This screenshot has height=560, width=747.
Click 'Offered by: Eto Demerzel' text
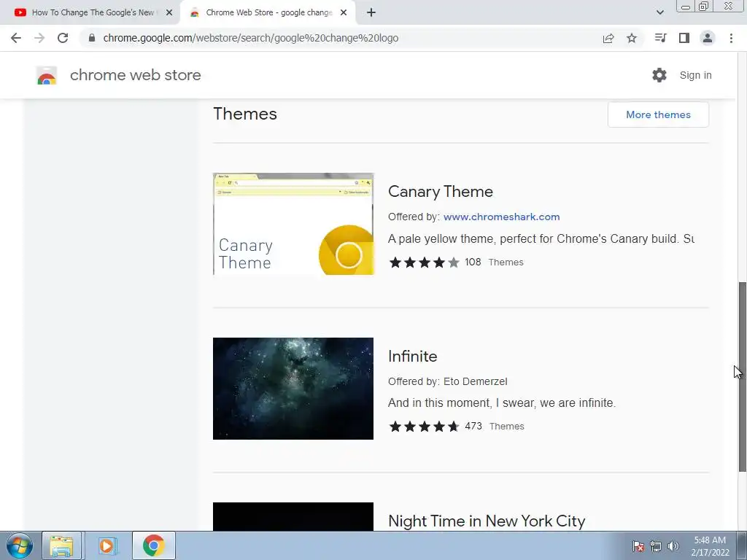point(447,381)
